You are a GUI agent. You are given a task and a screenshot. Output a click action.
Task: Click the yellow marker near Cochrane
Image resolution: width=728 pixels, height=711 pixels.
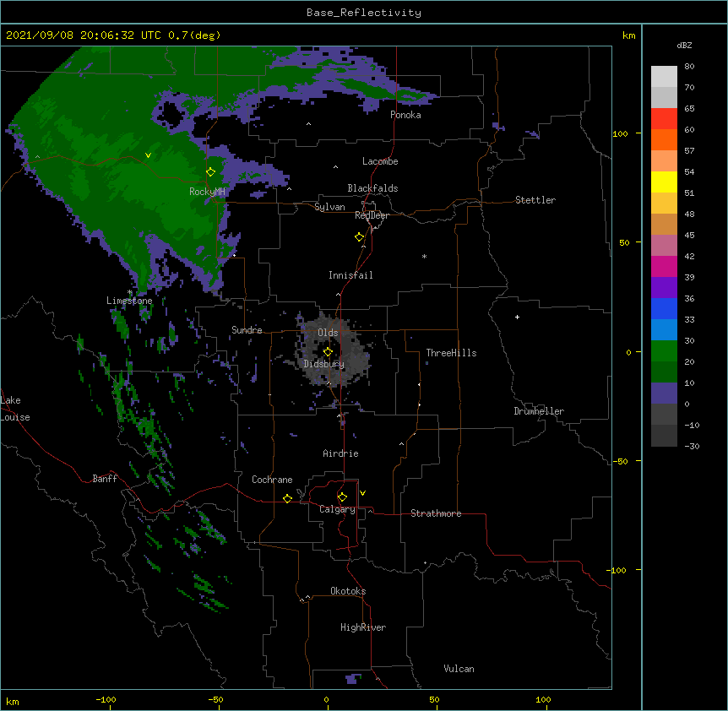tap(287, 498)
